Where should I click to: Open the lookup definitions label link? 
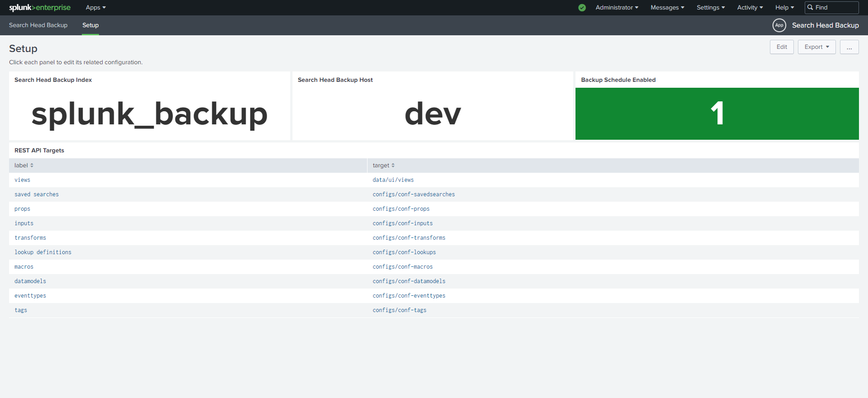43,252
